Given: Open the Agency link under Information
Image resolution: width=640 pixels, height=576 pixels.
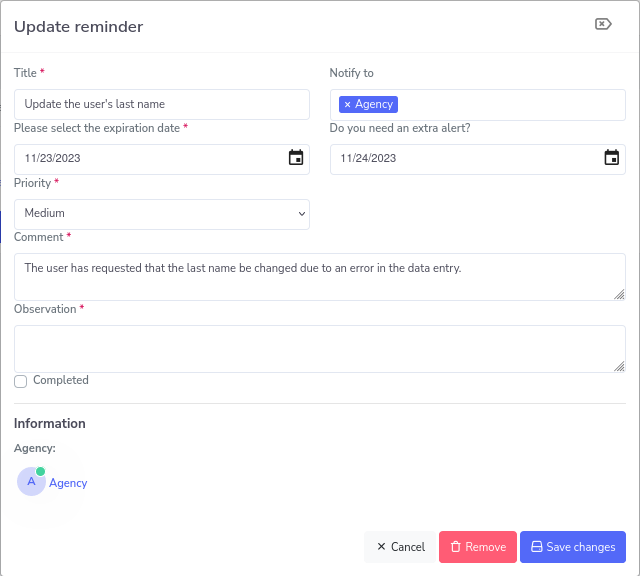Looking at the screenshot, I should 68,483.
